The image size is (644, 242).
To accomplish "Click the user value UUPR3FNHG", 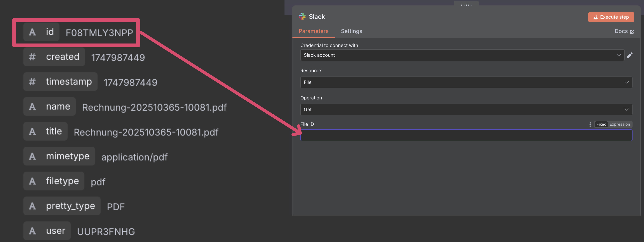I will click(106, 232).
